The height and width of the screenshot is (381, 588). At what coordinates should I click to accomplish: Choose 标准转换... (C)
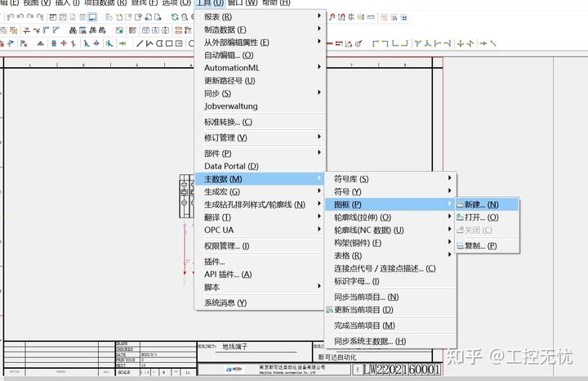coord(260,122)
